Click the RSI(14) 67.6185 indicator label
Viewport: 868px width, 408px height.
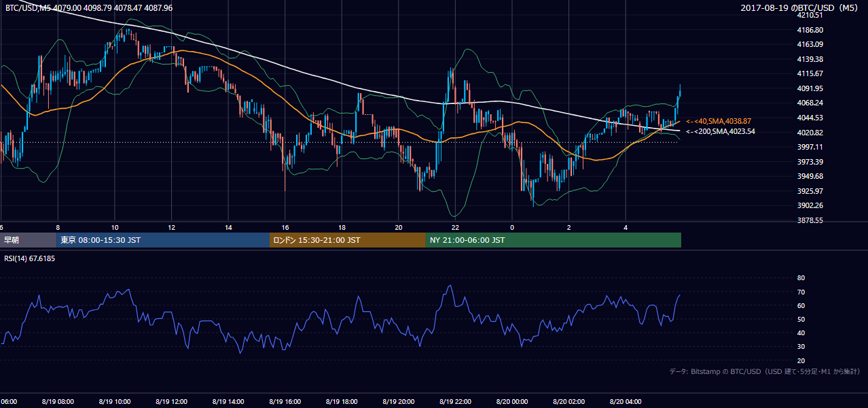pyautogui.click(x=30, y=258)
